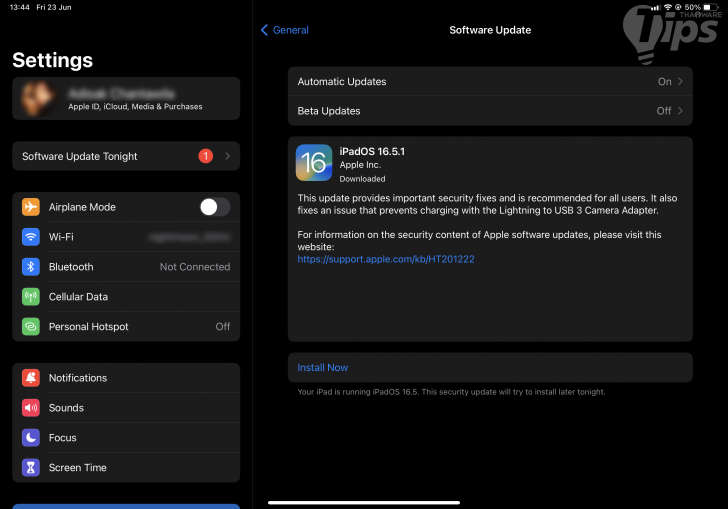
Task: Open Screen Time settings
Action: 126,467
